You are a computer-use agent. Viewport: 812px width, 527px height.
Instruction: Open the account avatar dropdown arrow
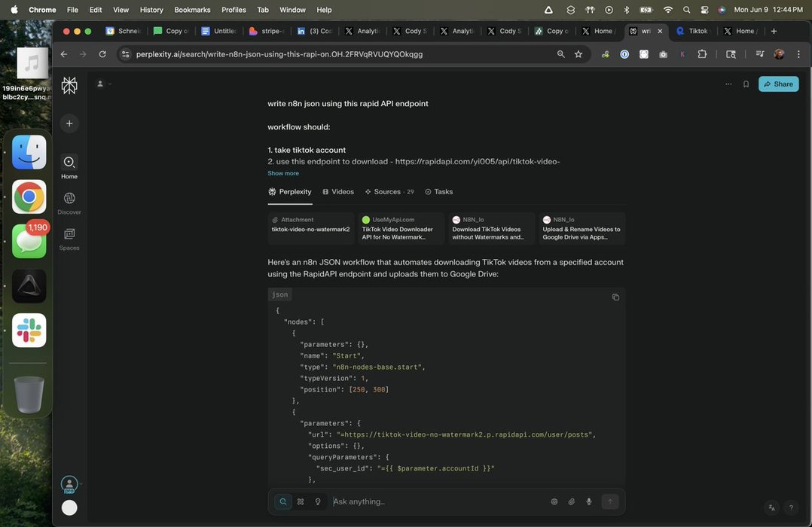tap(81, 484)
